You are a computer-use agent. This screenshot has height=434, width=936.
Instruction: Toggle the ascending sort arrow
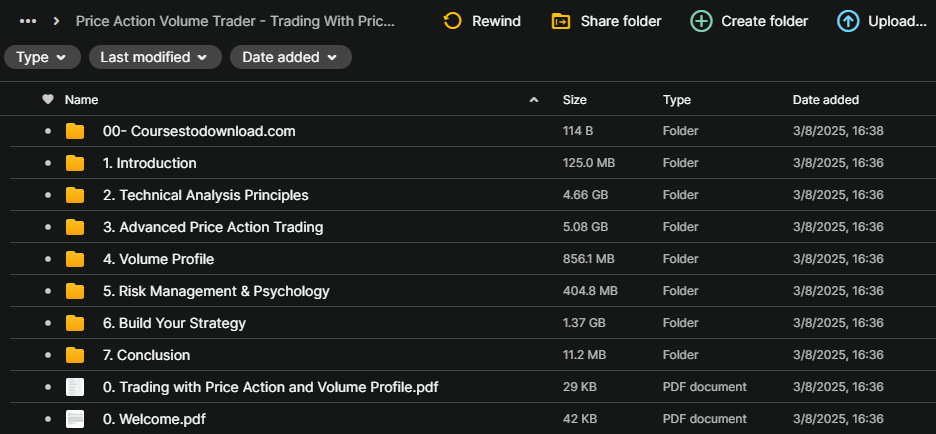point(534,100)
